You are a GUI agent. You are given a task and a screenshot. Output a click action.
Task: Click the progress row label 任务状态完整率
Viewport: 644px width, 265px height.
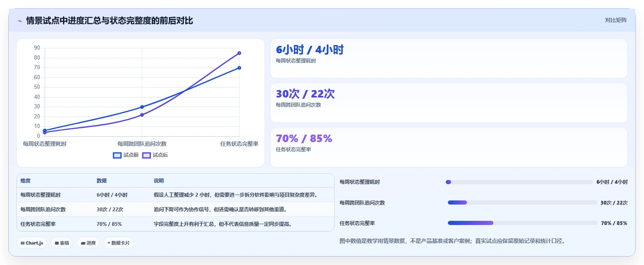[x=357, y=223]
